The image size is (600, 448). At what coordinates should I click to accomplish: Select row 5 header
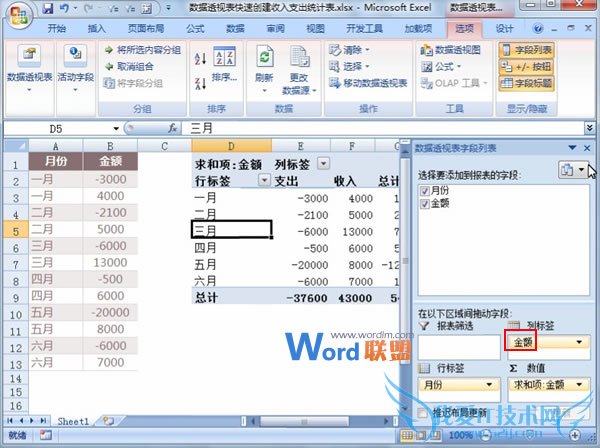[x=16, y=231]
